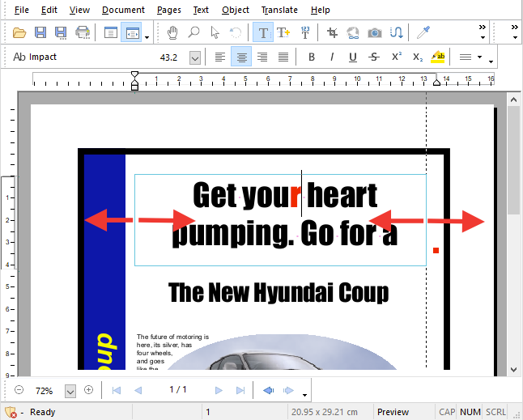Select the arrow pointer Object tool
523x420 pixels.
[215, 32]
